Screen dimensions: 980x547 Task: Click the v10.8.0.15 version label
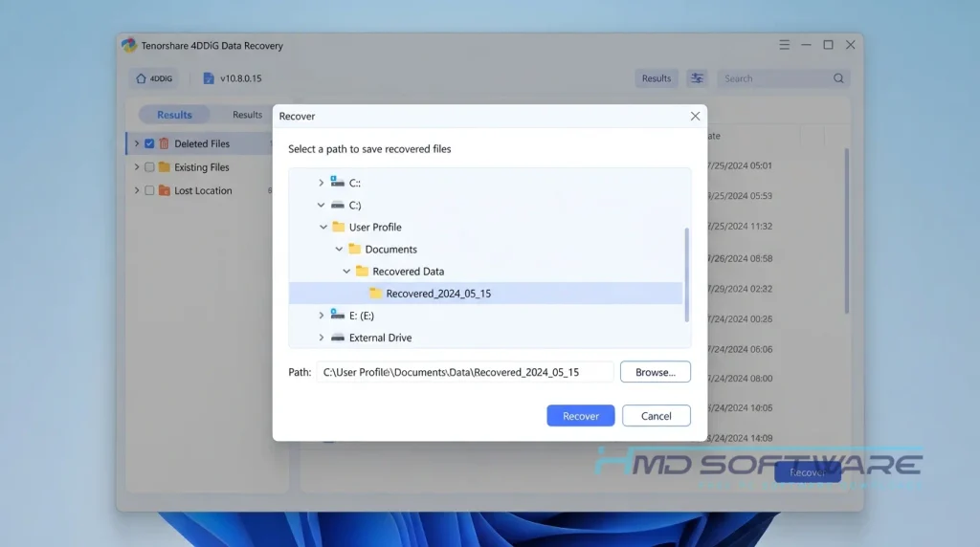(240, 78)
